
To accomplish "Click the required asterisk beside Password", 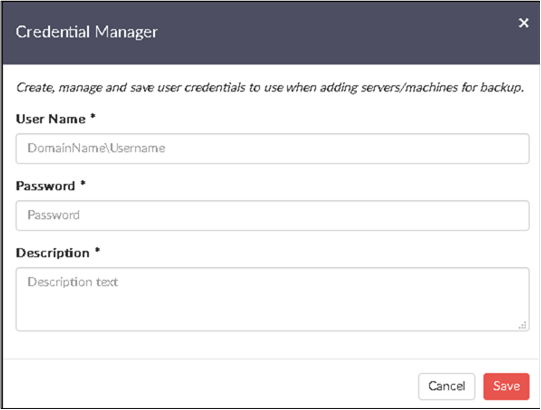I will click(x=83, y=183).
